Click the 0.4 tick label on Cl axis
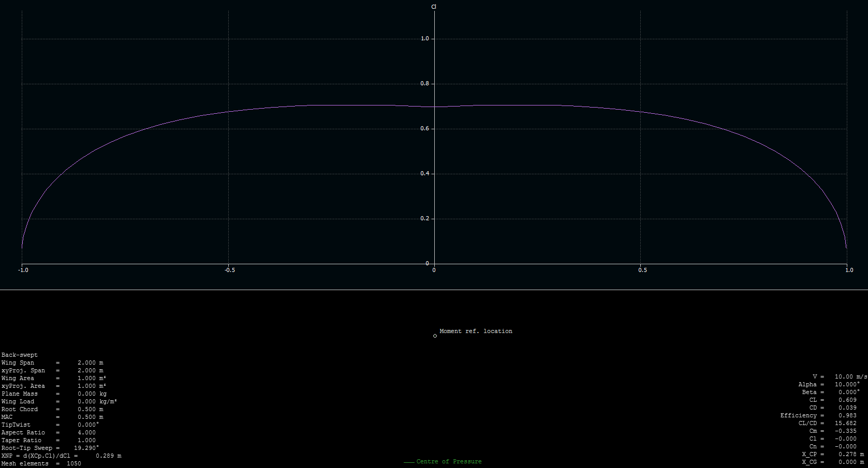The height and width of the screenshot is (468, 868). pos(425,174)
